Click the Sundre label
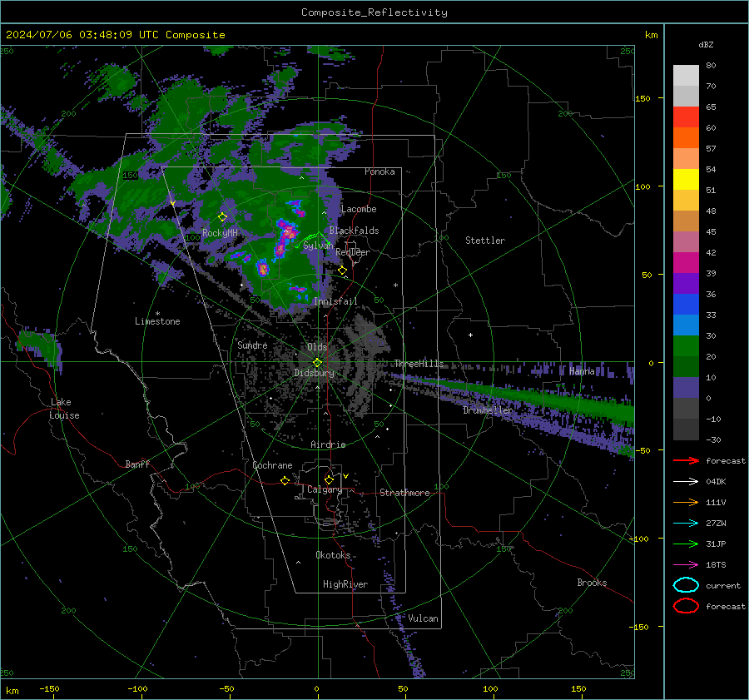The height and width of the screenshot is (700, 749). 252,345
